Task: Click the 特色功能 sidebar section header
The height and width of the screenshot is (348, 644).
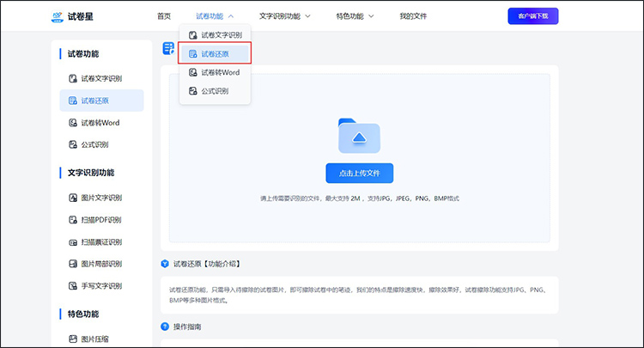Action: pyautogui.click(x=83, y=314)
